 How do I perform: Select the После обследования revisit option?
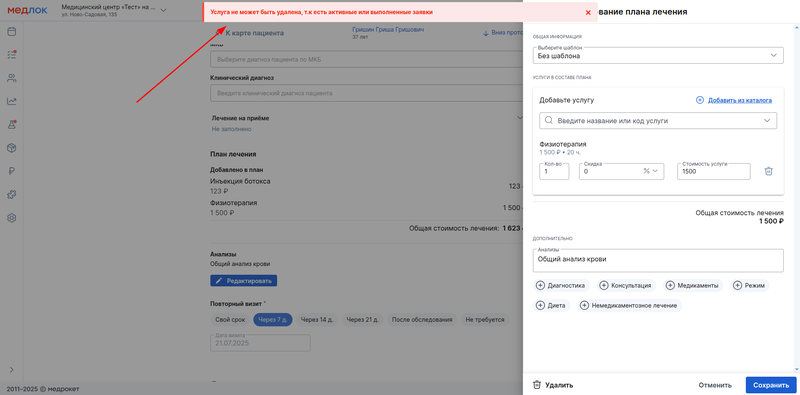click(x=422, y=320)
